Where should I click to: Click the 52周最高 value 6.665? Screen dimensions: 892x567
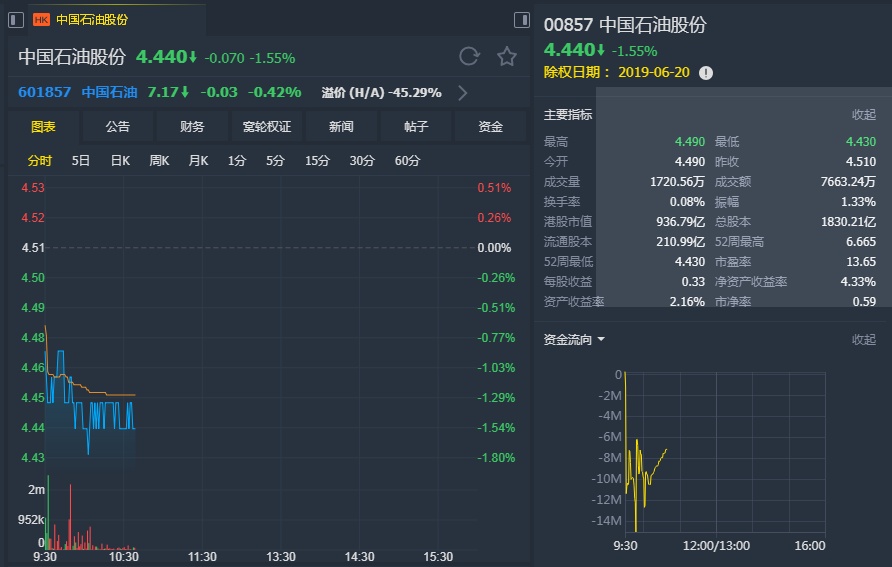pyautogui.click(x=861, y=241)
